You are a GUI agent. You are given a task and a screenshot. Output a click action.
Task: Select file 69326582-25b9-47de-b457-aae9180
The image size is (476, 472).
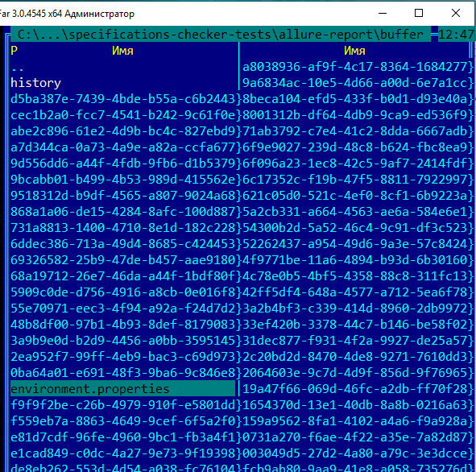[x=122, y=260]
